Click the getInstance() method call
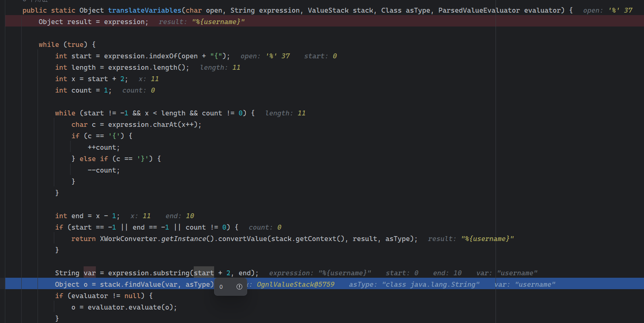This screenshot has width=644, height=323. click(x=188, y=239)
